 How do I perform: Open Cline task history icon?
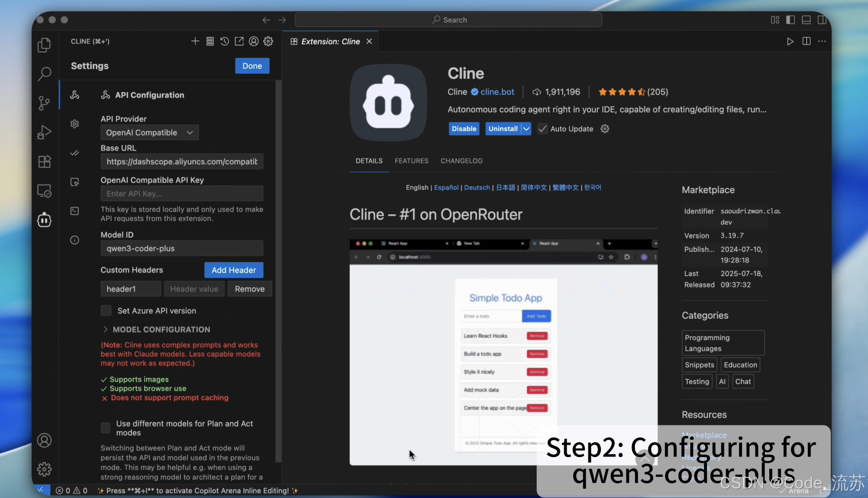pyautogui.click(x=225, y=41)
